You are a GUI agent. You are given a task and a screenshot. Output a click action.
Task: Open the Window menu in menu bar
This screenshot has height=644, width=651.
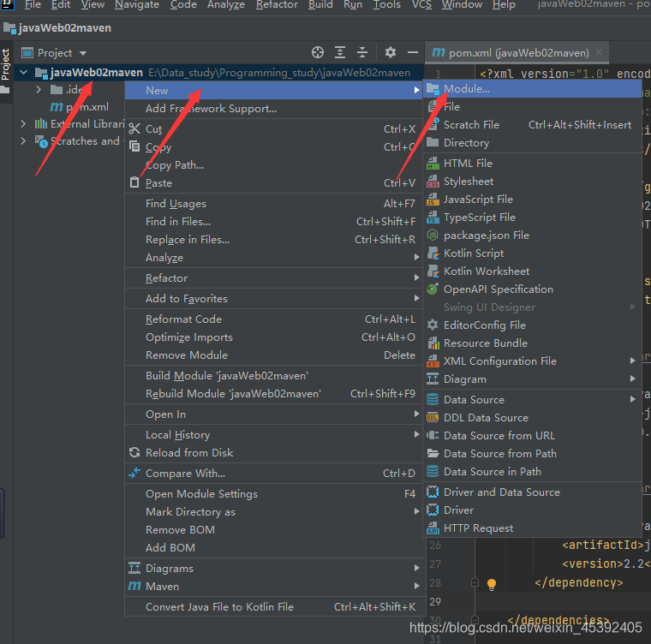(462, 5)
